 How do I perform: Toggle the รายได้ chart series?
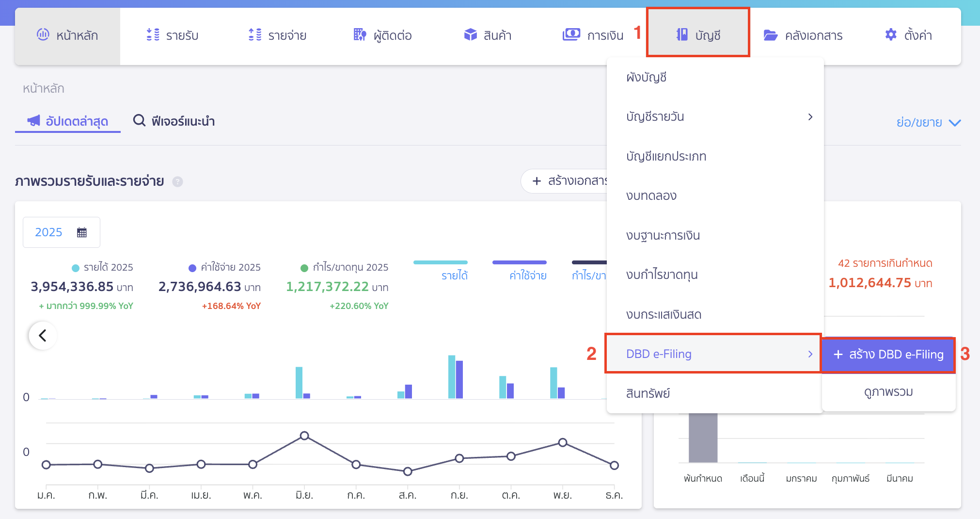coord(454,276)
